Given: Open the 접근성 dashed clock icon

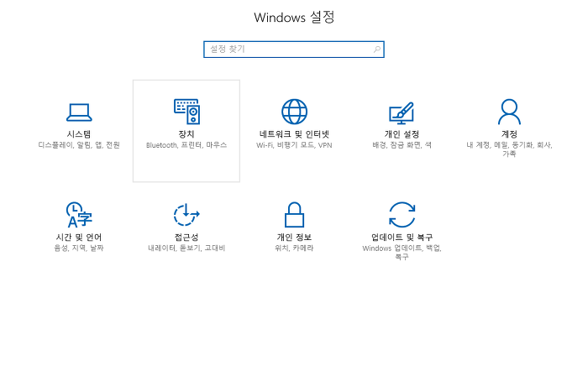Looking at the screenshot, I should pyautogui.click(x=186, y=214).
